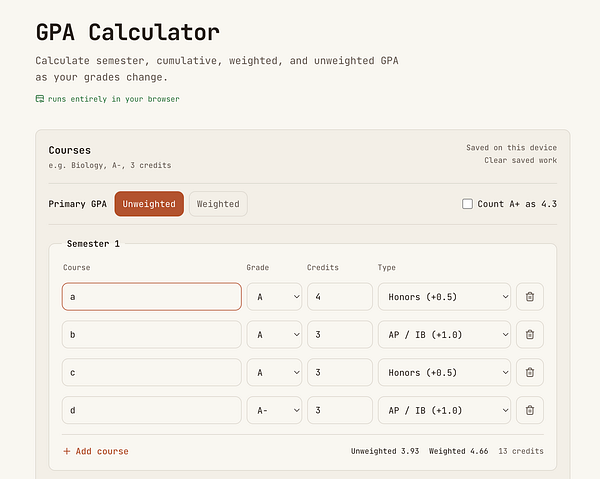Click the browser icon beside 'runs entirely in your browser'
600x479 pixels.
click(x=40, y=99)
